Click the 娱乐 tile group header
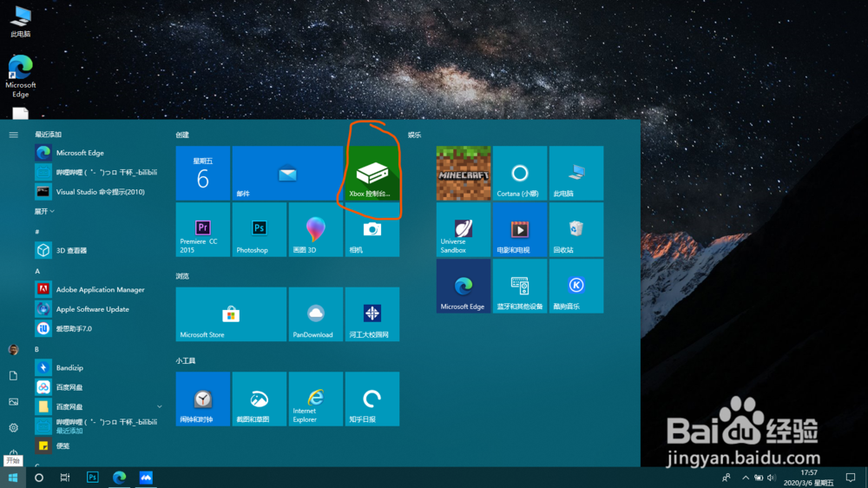 [x=414, y=135]
